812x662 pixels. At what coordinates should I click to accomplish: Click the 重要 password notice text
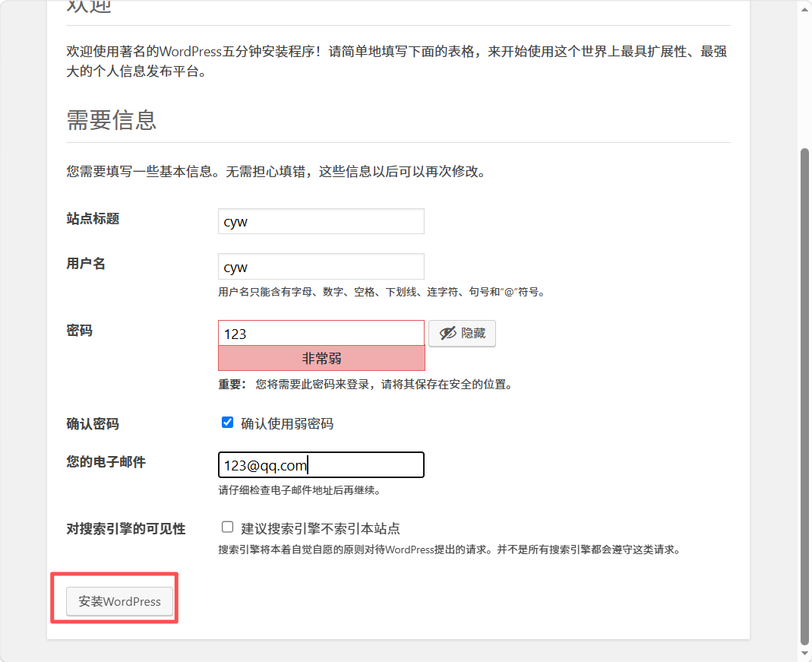click(366, 385)
